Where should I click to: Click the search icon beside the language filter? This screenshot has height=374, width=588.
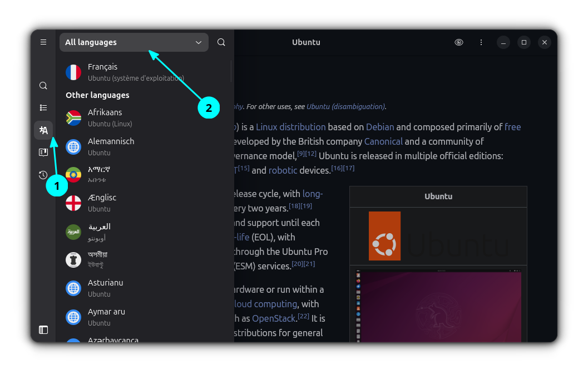pyautogui.click(x=221, y=42)
